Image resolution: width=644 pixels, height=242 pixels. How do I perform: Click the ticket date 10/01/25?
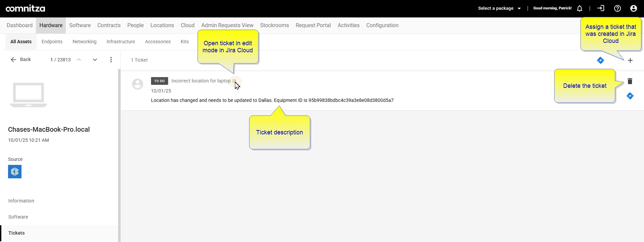pos(161,91)
